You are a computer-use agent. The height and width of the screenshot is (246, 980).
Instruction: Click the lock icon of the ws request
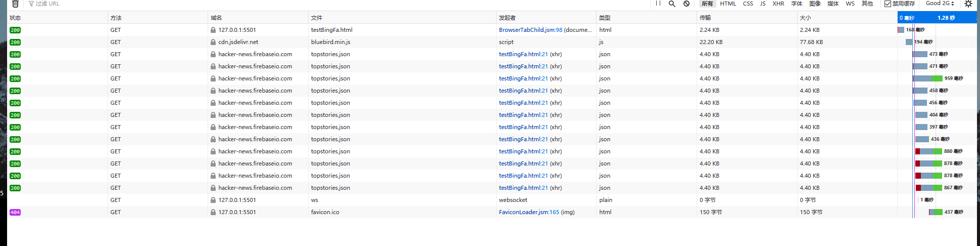coord(213,200)
